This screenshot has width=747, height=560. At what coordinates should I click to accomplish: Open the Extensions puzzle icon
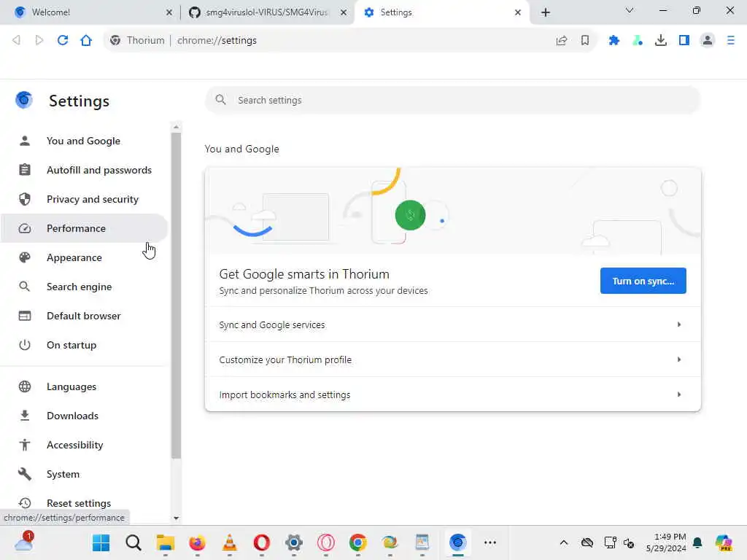point(614,41)
